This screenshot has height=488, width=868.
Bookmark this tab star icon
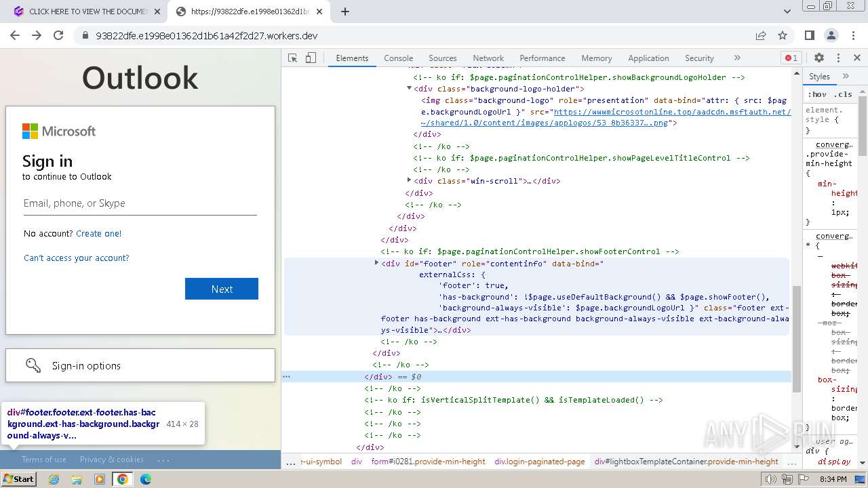(x=783, y=36)
